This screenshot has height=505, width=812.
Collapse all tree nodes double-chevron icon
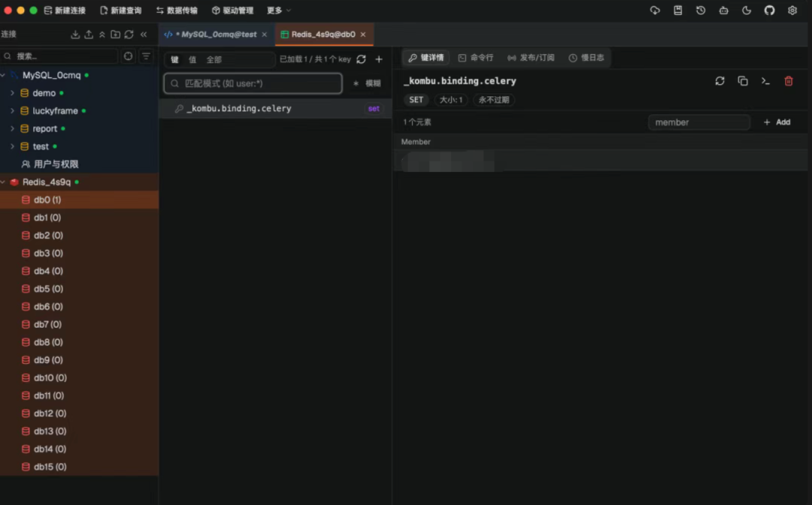[102, 34]
